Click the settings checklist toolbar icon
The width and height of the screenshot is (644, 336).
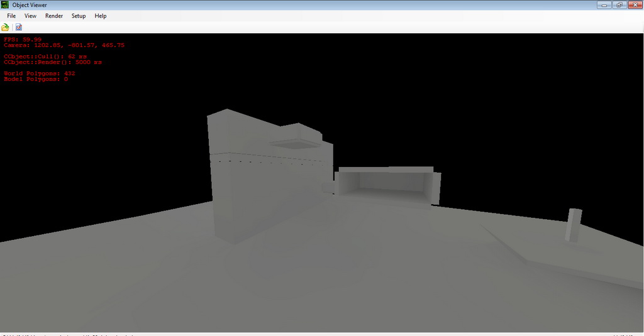pos(18,27)
